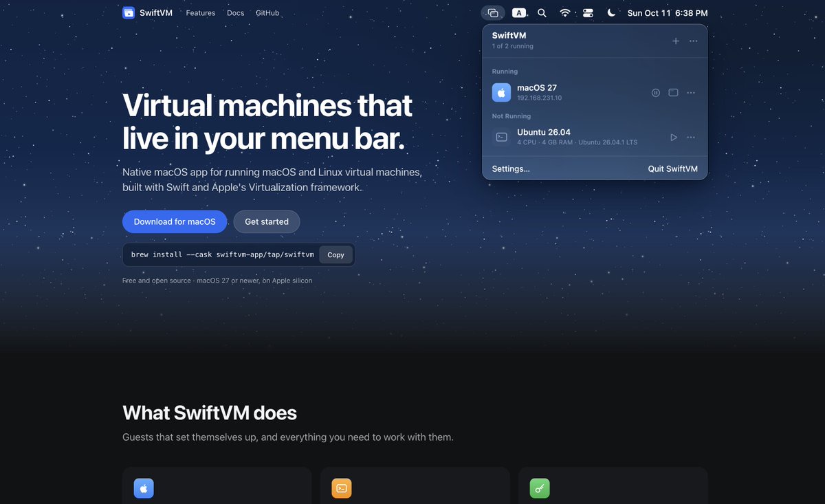Click the Focus moon icon

point(611,13)
